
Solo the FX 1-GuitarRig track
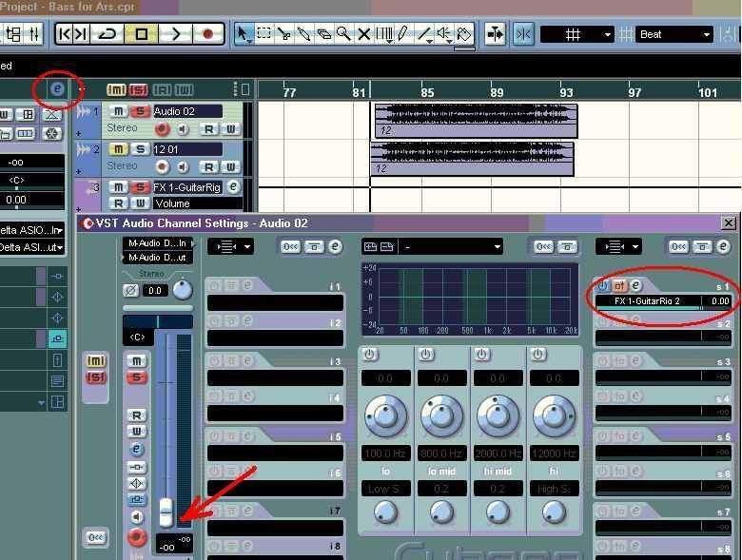tap(140, 187)
